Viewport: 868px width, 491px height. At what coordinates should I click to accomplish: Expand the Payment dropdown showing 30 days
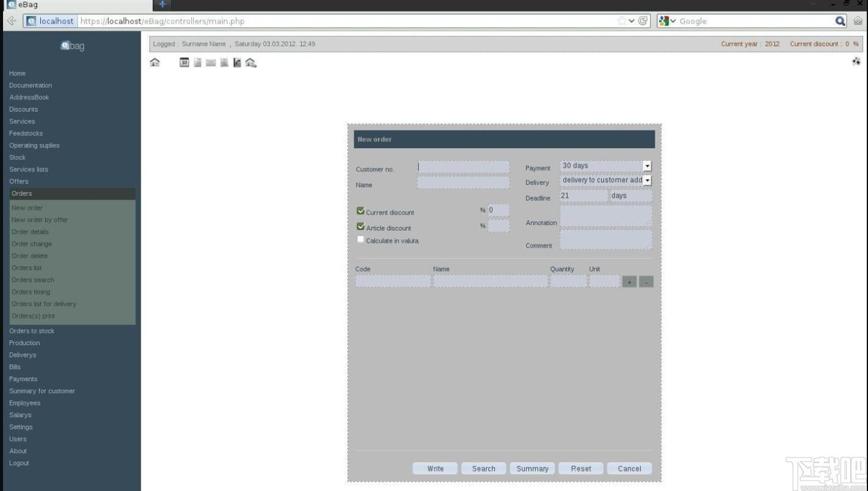coord(605,166)
